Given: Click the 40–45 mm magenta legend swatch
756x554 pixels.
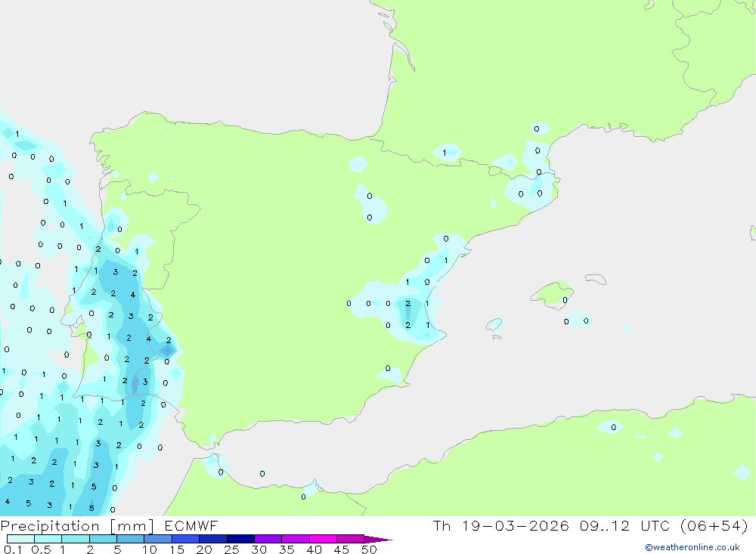Looking at the screenshot, I should click(323, 539).
